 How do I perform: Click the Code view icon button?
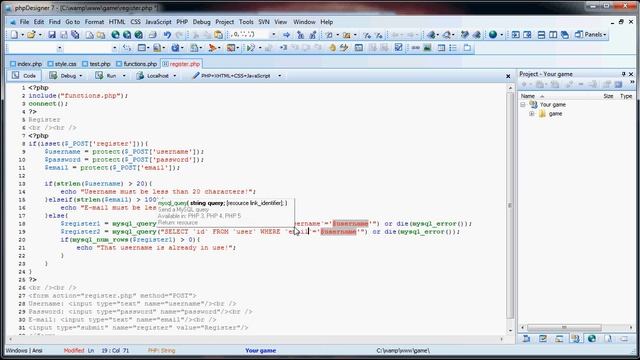click(x=24, y=76)
